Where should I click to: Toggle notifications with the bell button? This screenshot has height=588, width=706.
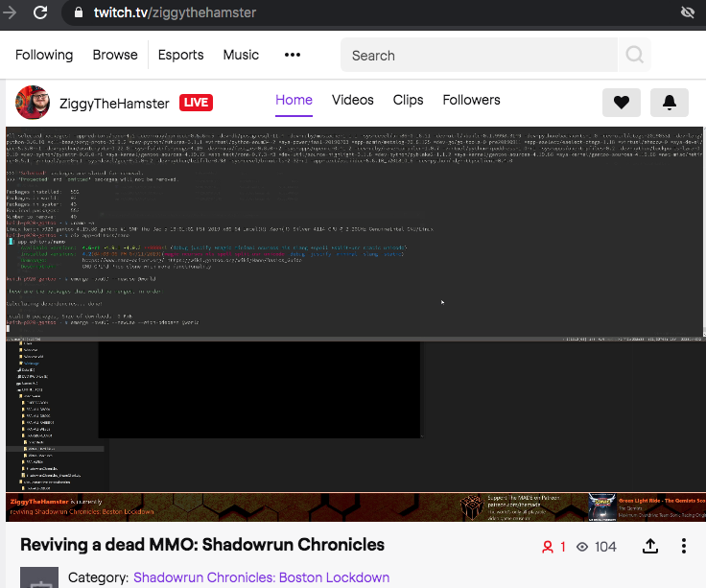pos(670,103)
